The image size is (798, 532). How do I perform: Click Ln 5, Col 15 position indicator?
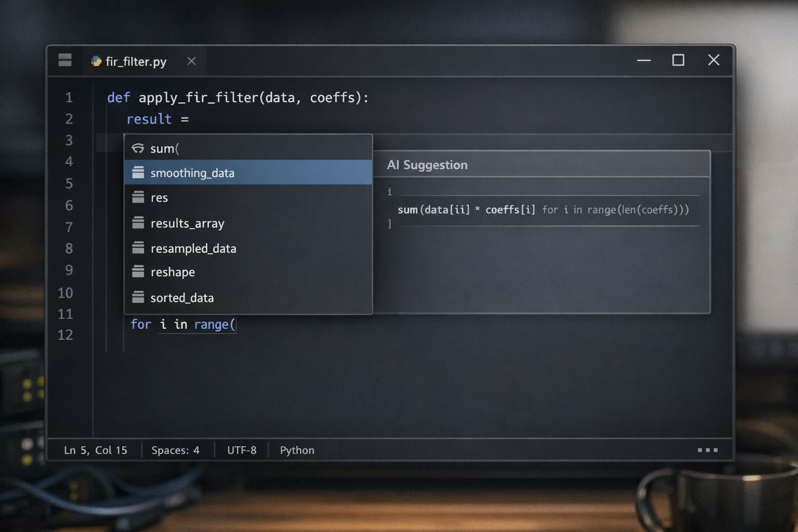tap(96, 450)
